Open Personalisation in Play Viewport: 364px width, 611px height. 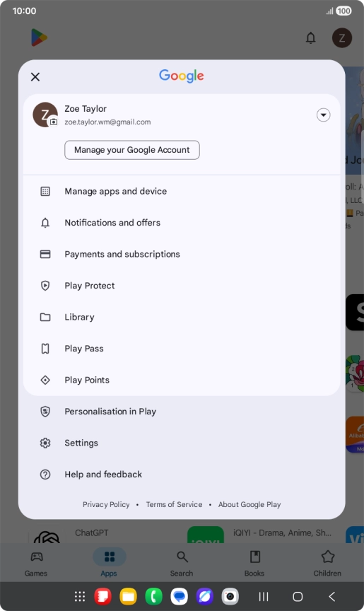[x=182, y=412]
